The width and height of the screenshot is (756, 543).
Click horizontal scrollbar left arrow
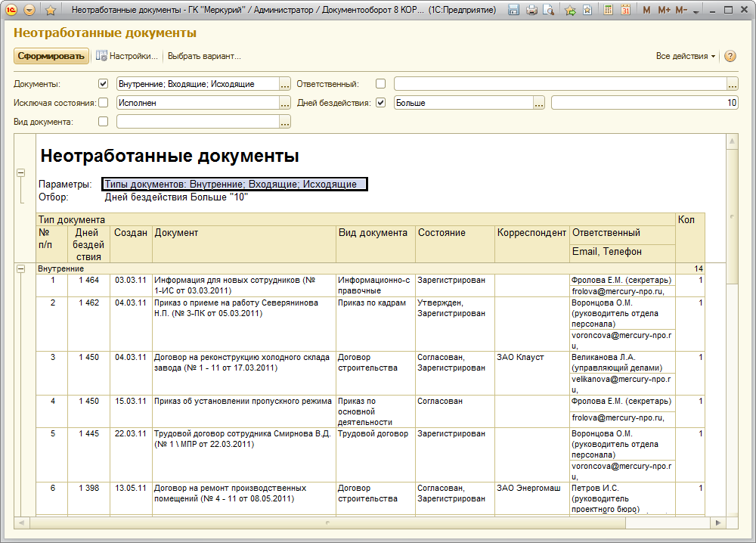click(21, 523)
